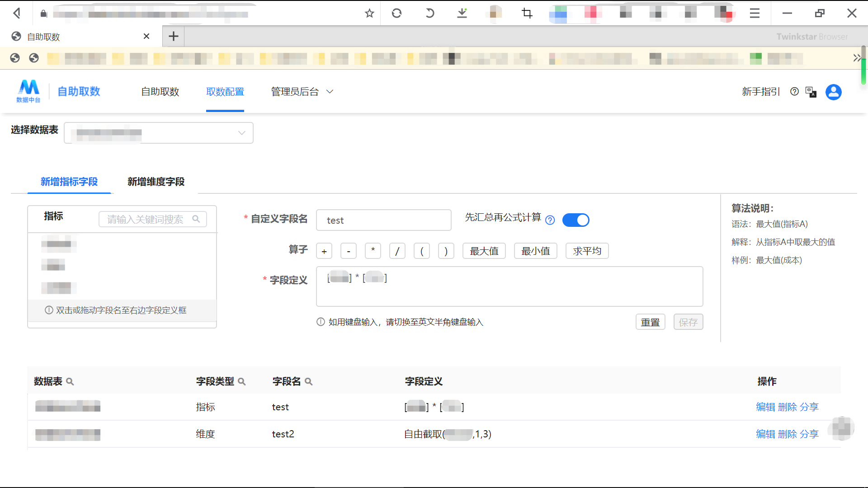
Task: Click the 指标 keyword search field
Action: click(x=153, y=219)
